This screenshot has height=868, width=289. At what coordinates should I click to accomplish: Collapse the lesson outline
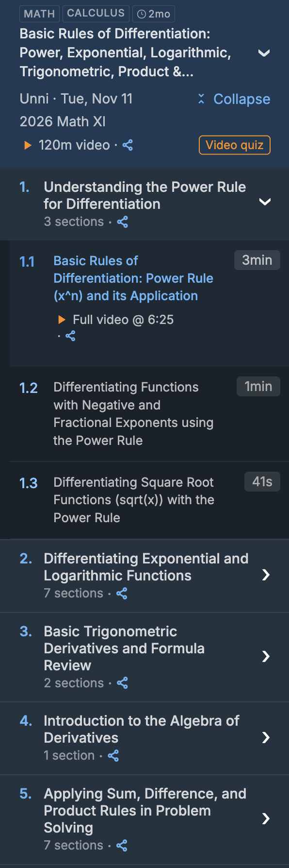[x=233, y=99]
